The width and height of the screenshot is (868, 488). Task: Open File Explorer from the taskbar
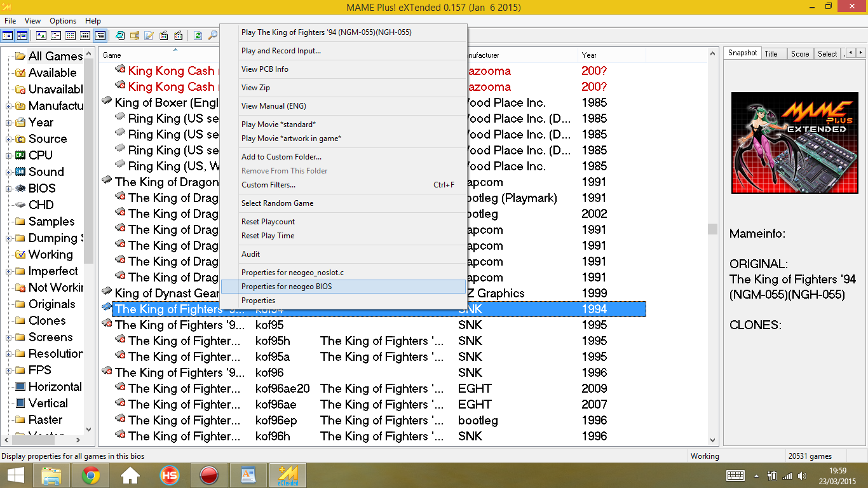(52, 475)
